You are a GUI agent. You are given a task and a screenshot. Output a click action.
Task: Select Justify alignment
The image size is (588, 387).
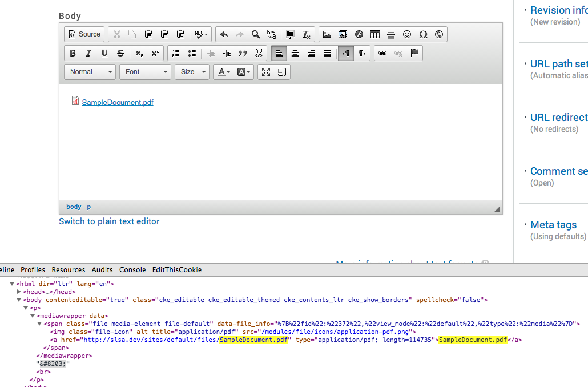327,53
